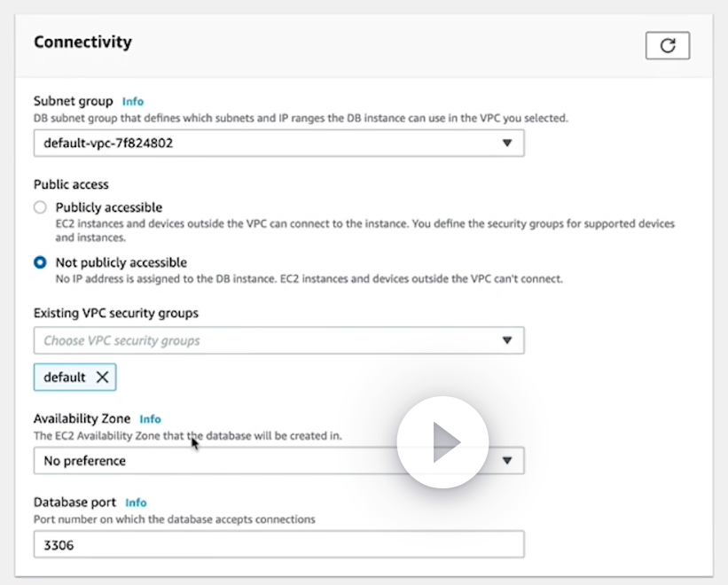Click the Publicly accessible label text
The height and width of the screenshot is (585, 728).
point(109,207)
